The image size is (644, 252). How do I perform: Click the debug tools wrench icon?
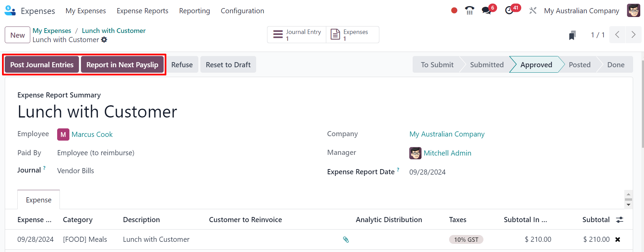coord(533,11)
